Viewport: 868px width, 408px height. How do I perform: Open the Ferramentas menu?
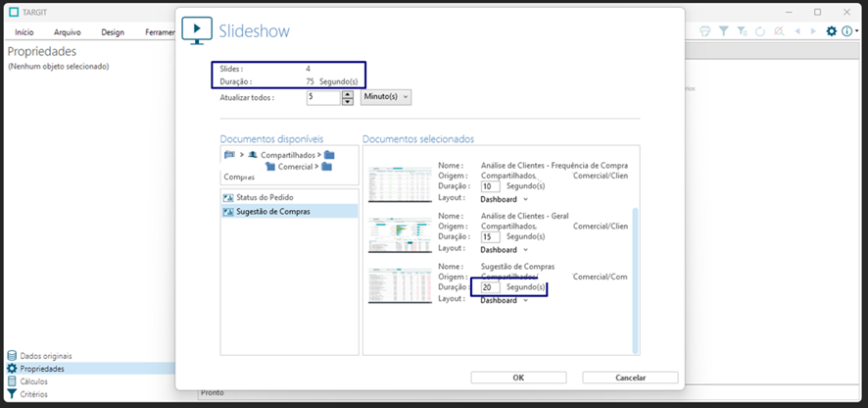[160, 32]
